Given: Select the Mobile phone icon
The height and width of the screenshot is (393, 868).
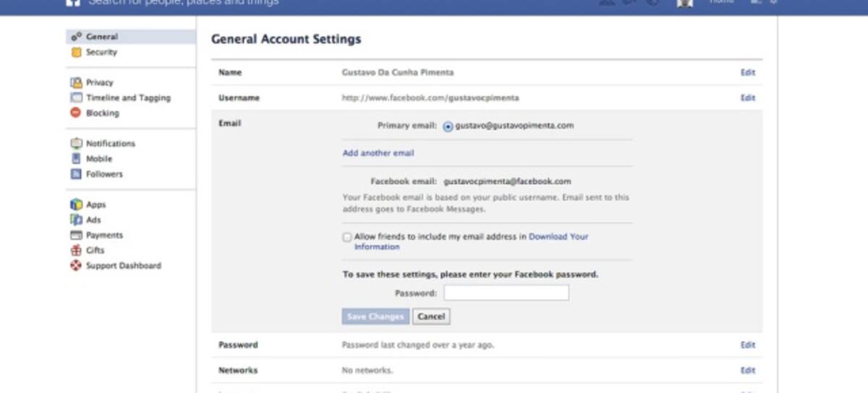Looking at the screenshot, I should [76, 159].
